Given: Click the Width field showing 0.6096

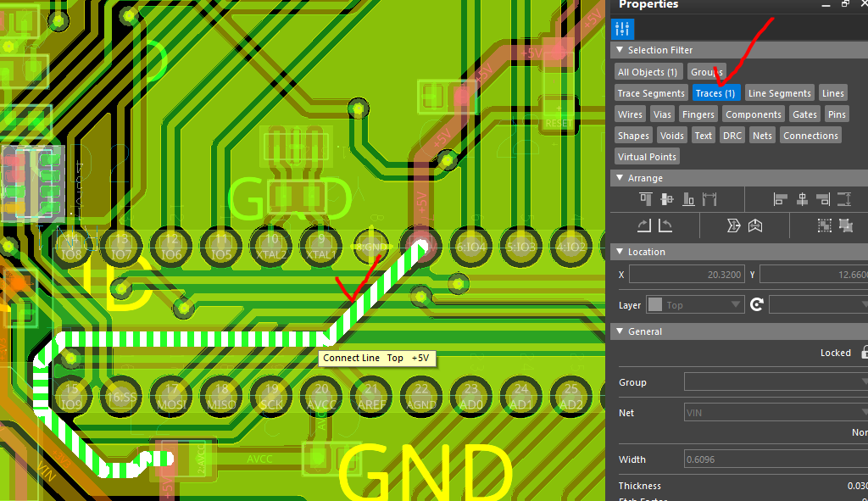Looking at the screenshot, I should click(776, 459).
